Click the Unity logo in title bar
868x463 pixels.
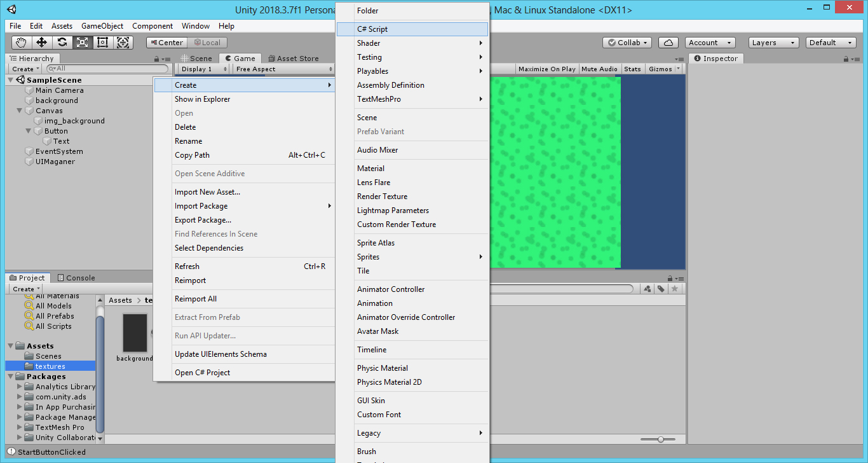(x=12, y=10)
